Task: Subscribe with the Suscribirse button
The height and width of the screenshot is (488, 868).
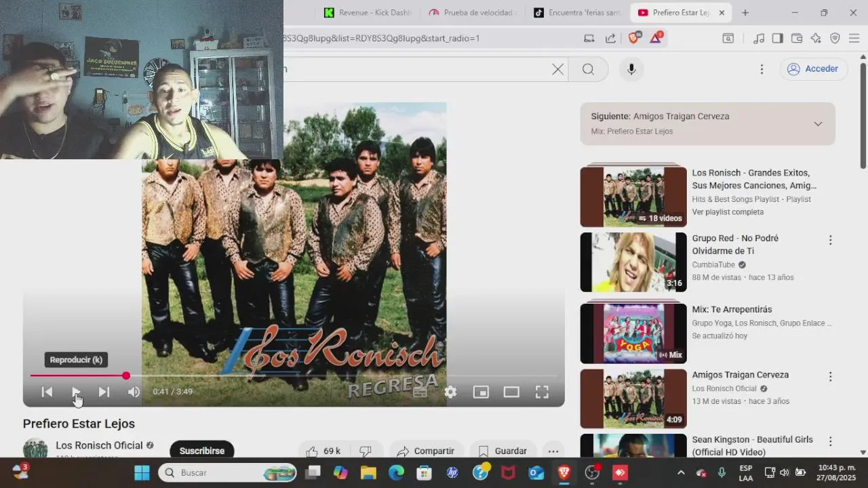Action: pos(201,451)
